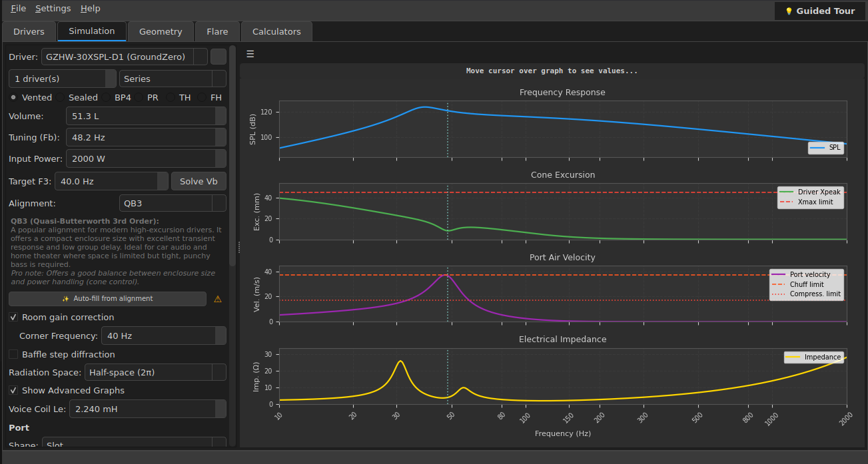The width and height of the screenshot is (868, 464).
Task: Switch to the Flare tab
Action: pyautogui.click(x=217, y=32)
